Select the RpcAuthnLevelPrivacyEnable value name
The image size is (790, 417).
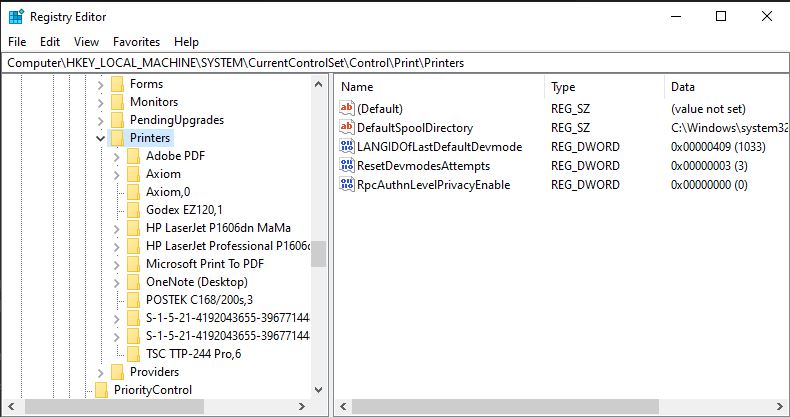click(433, 185)
